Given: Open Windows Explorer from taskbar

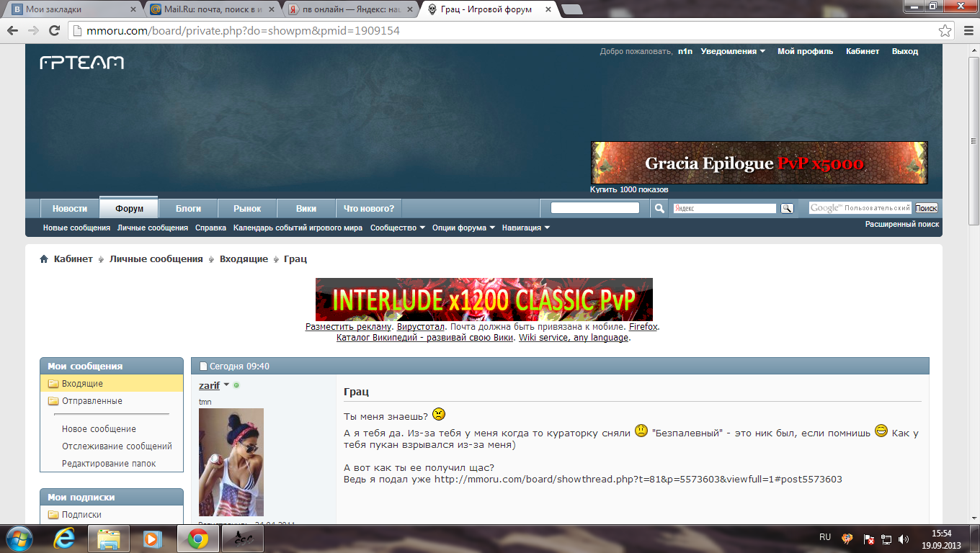Looking at the screenshot, I should 109,538.
